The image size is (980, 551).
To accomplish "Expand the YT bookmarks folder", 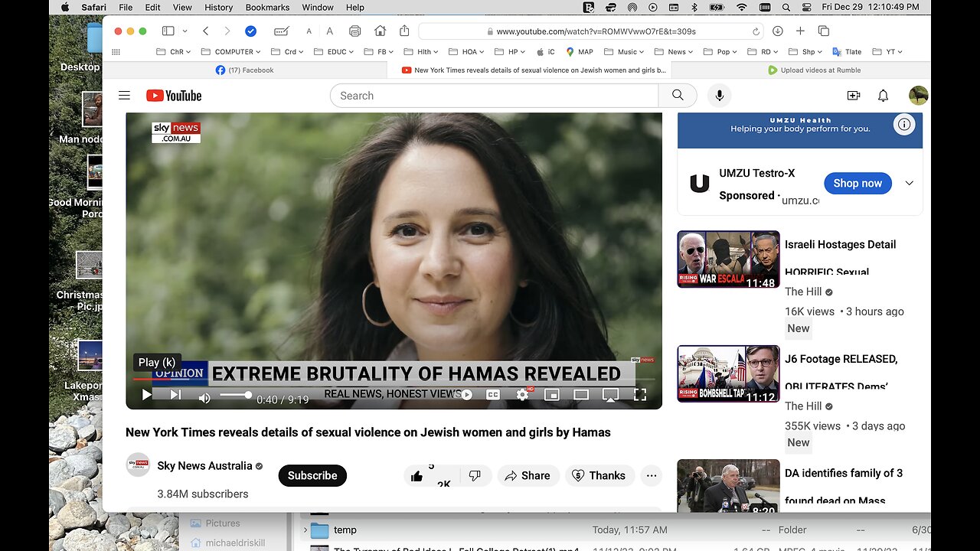I will tap(887, 52).
